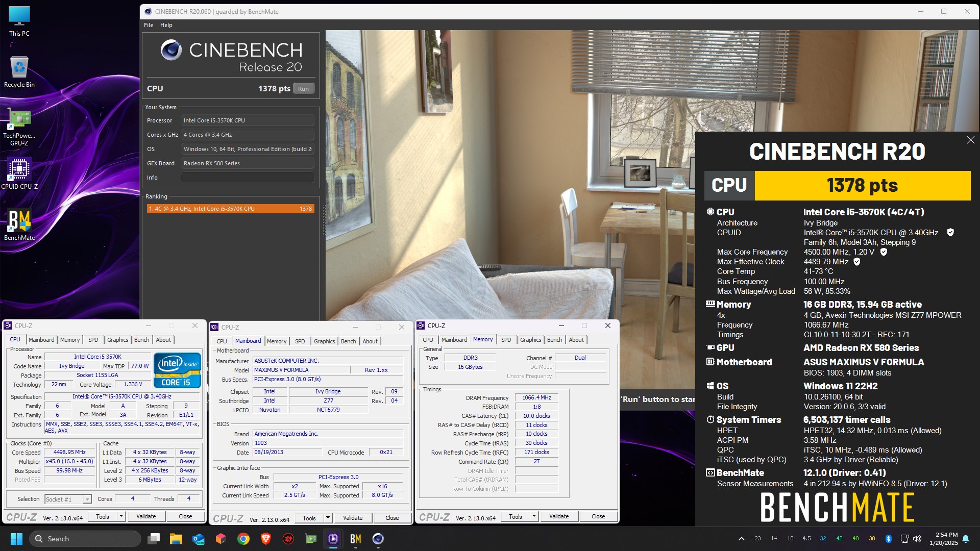This screenshot has width=980, height=551.
Task: Run the Cinebench CPU test
Action: click(303, 88)
